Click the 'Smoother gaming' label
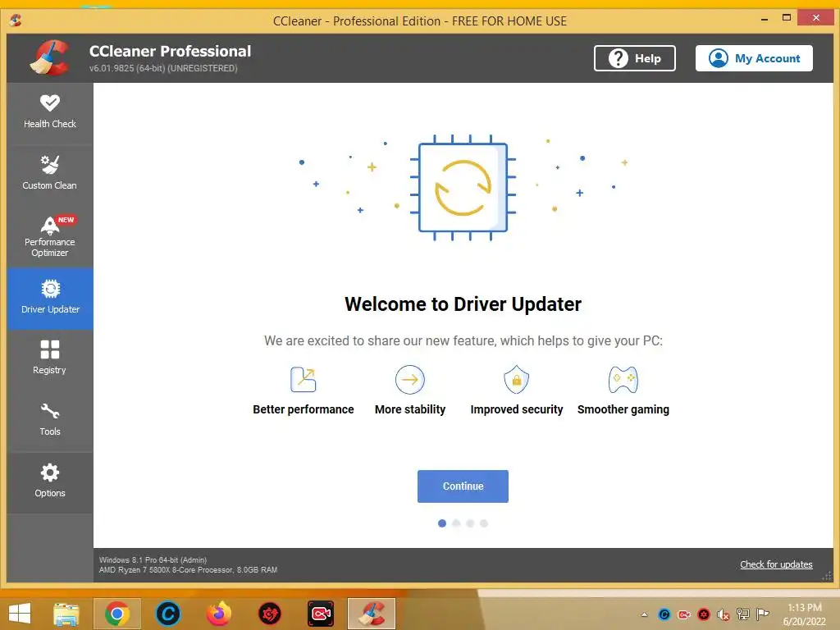The width and height of the screenshot is (840, 630). (623, 409)
